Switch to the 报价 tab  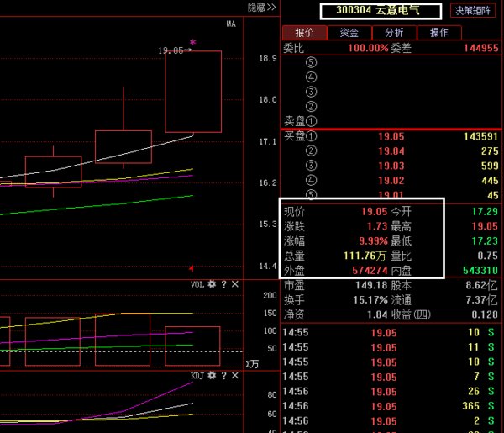point(304,33)
